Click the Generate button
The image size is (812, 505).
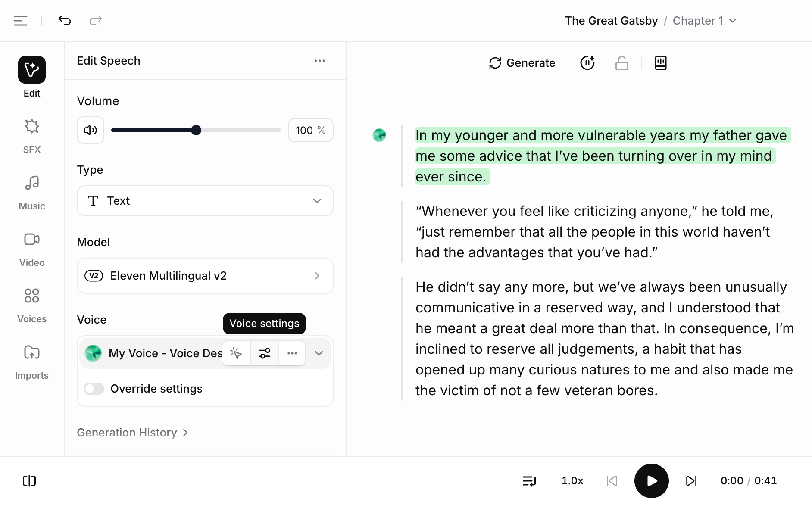pyautogui.click(x=522, y=63)
